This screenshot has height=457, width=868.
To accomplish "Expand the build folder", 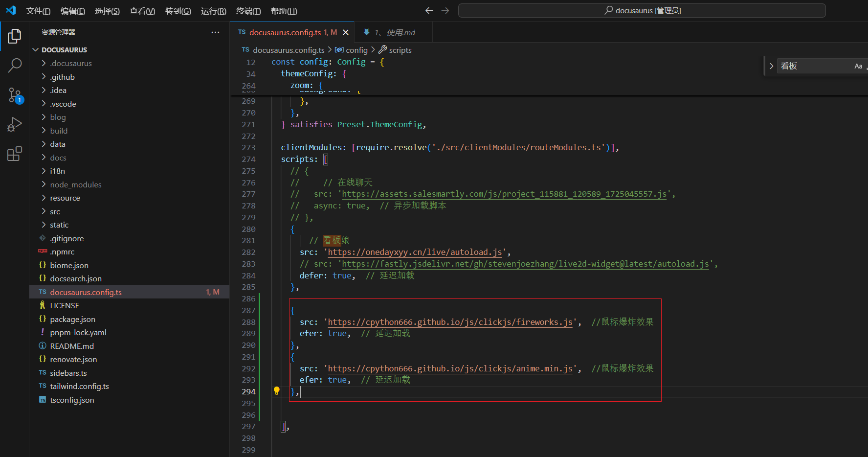I will [59, 131].
